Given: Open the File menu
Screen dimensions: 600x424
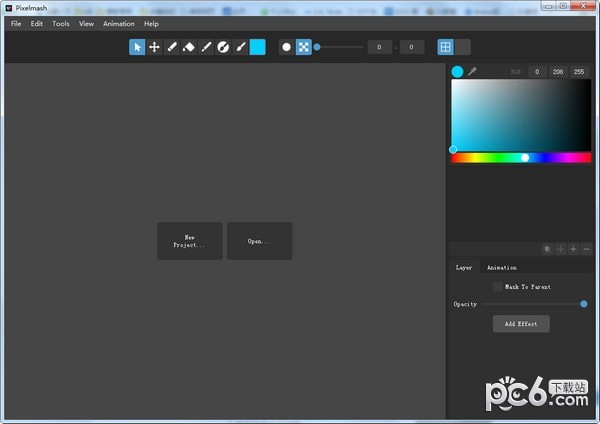Looking at the screenshot, I should (16, 24).
